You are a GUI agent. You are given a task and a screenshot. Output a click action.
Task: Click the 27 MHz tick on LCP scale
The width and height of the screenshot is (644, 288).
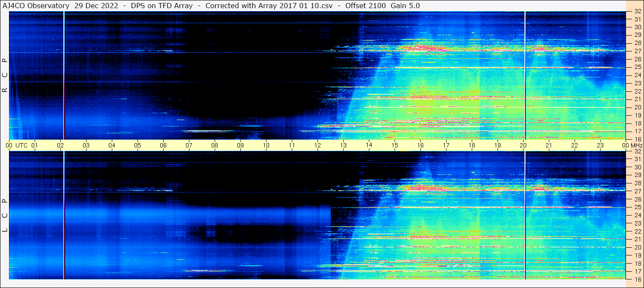click(x=637, y=191)
